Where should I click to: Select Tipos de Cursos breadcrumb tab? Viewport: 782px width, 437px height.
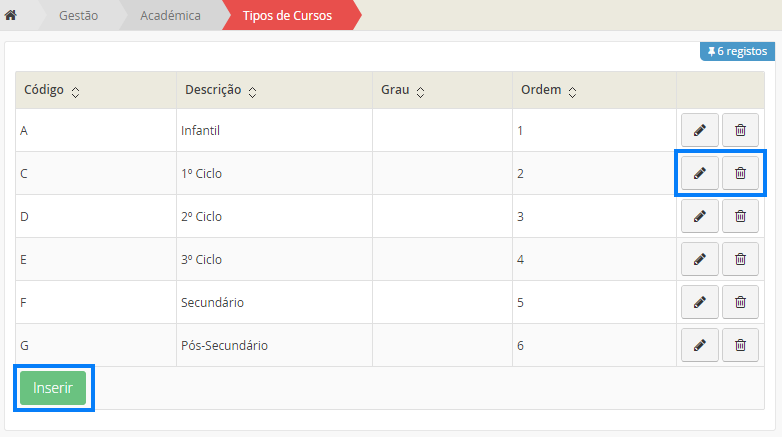click(287, 15)
